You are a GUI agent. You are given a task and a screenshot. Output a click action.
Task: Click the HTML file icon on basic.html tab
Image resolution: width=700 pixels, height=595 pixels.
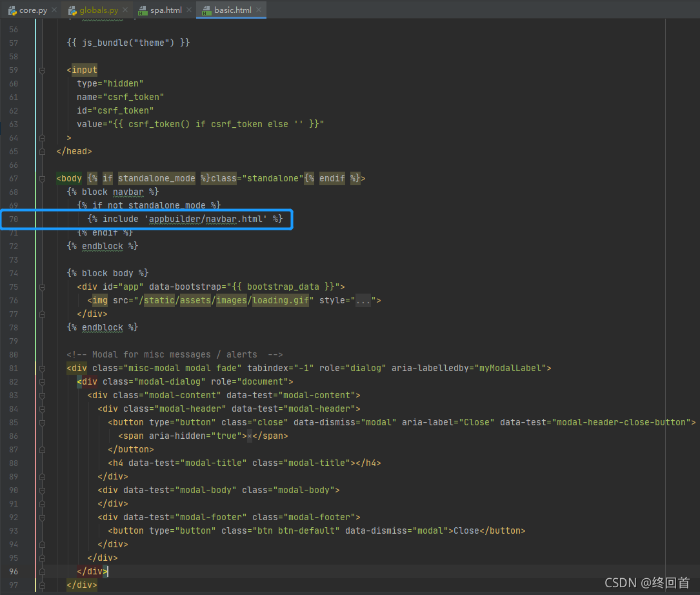(x=206, y=10)
